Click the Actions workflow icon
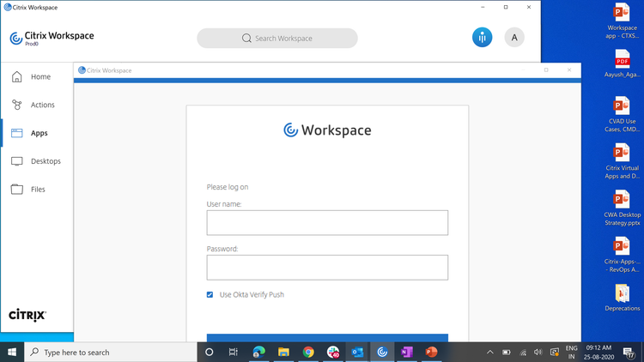This screenshot has width=644, height=362. [x=17, y=105]
